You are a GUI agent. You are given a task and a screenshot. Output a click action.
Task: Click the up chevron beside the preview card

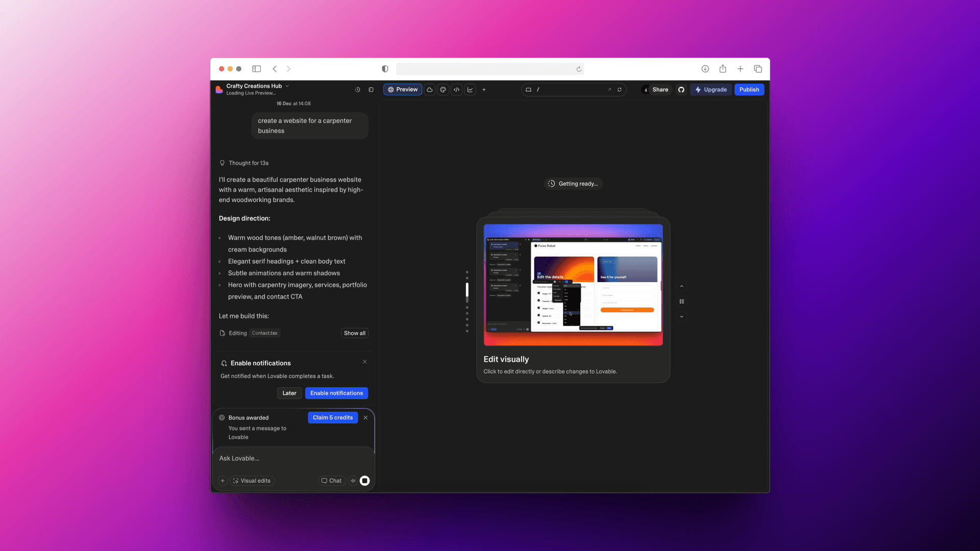[681, 286]
